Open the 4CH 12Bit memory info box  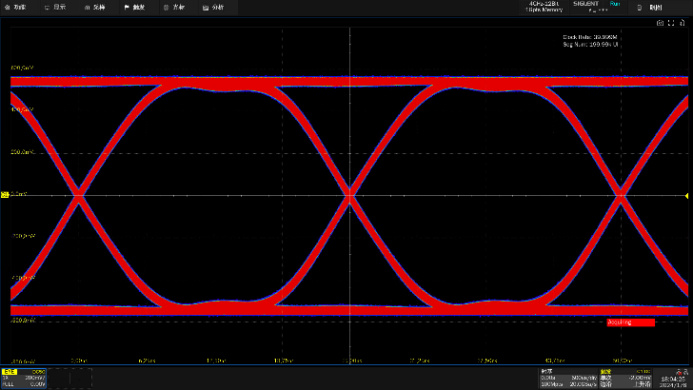click(544, 7)
